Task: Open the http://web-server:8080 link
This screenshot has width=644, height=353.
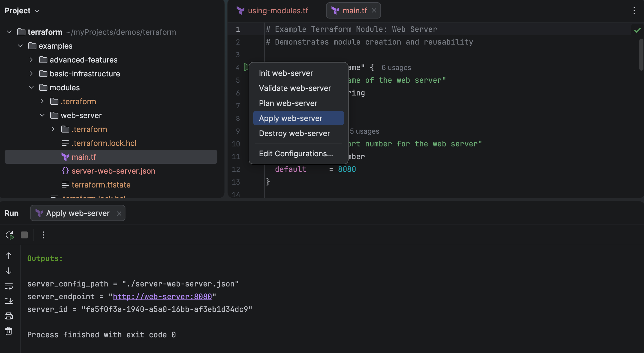Action: click(162, 297)
